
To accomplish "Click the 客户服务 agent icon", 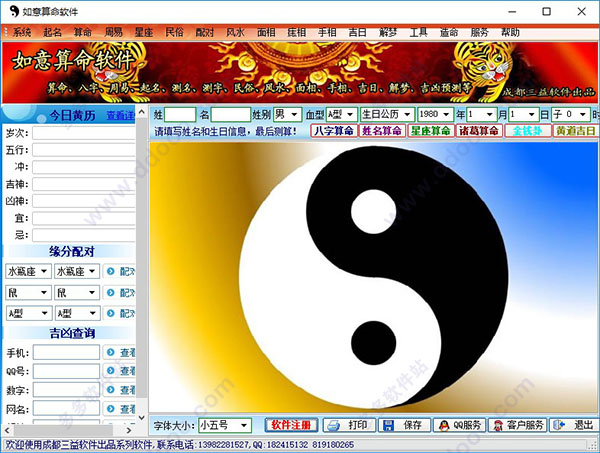I will (x=498, y=425).
